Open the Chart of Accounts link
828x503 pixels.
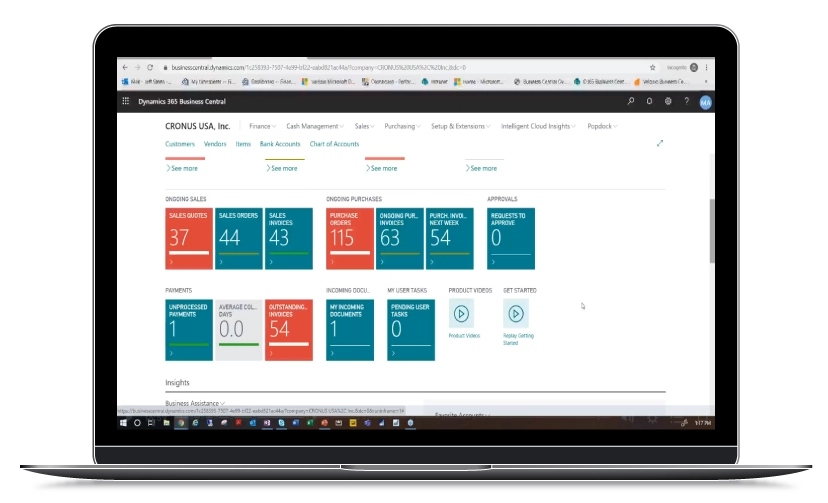[x=334, y=144]
